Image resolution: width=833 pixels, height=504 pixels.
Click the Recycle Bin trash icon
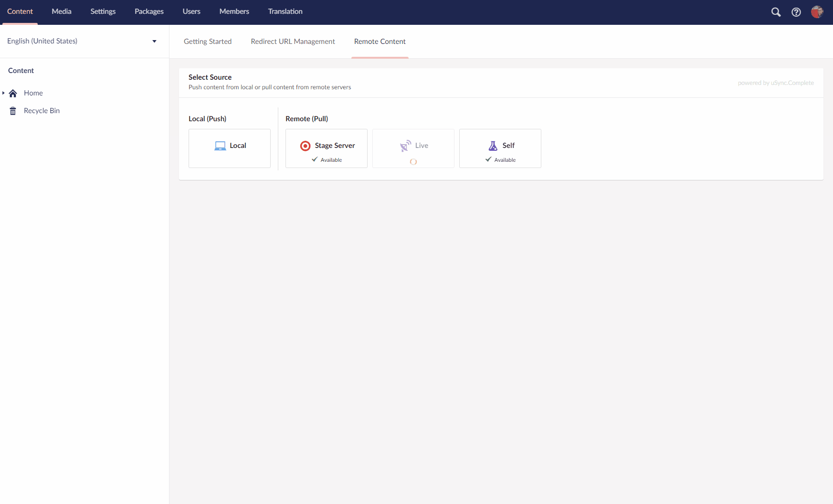pos(12,110)
